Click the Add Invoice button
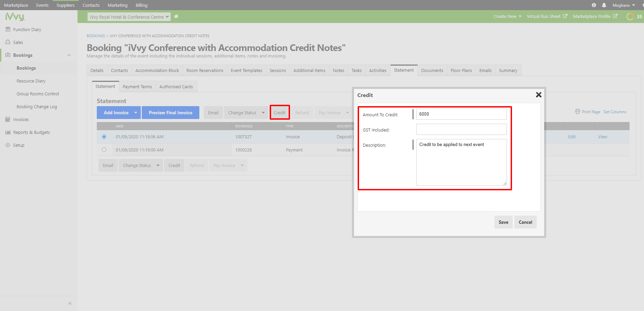 pos(116,113)
